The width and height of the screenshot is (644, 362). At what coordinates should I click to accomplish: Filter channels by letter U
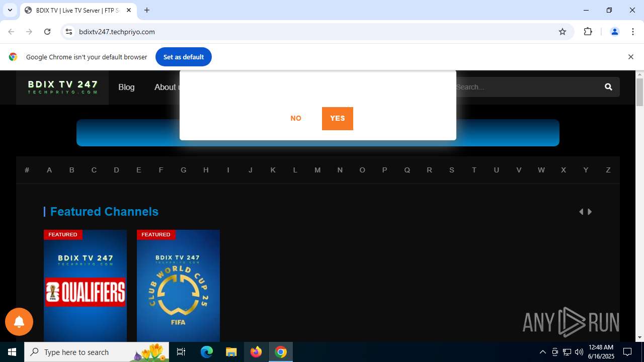[x=497, y=170]
